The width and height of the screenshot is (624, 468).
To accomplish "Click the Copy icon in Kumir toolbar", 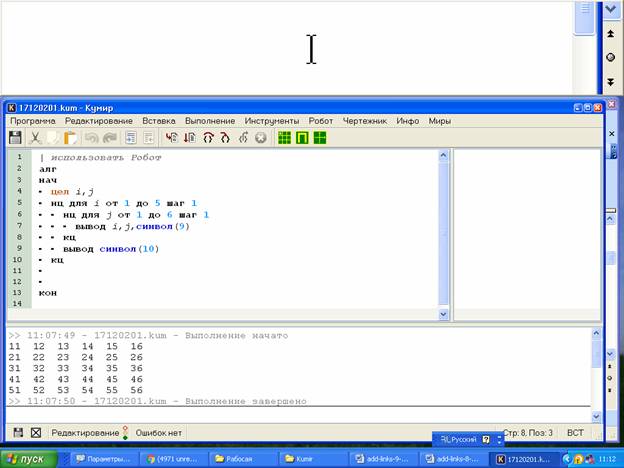I will pos(53,138).
